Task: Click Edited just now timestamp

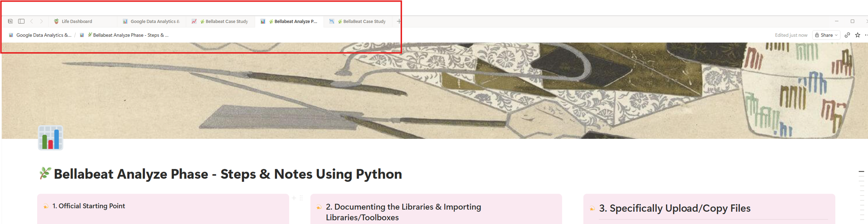Action: (x=791, y=35)
